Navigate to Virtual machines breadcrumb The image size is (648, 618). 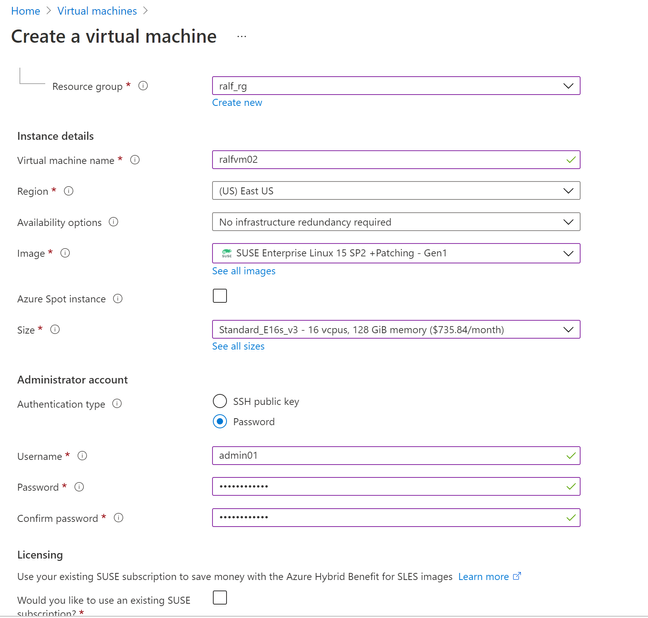(x=97, y=11)
